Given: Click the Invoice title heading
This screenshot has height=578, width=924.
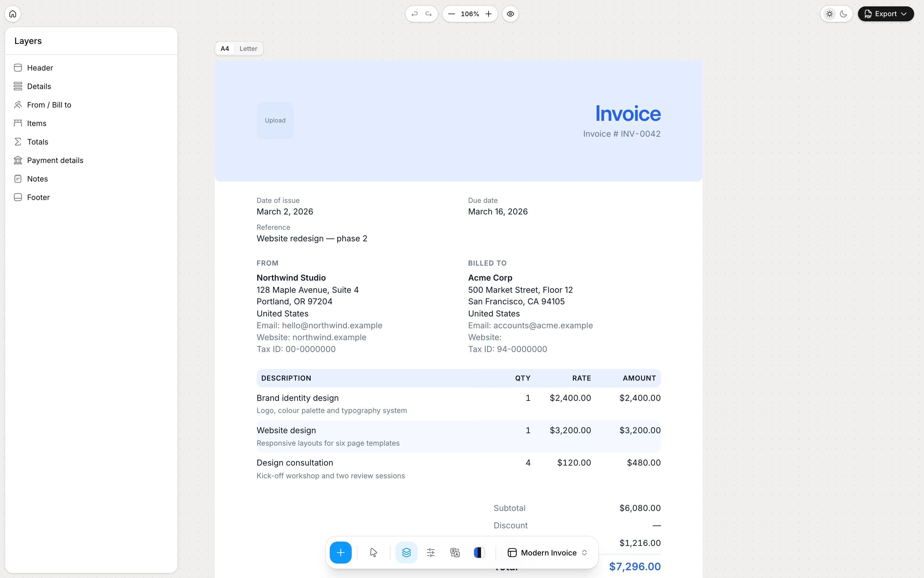Looking at the screenshot, I should tap(628, 114).
